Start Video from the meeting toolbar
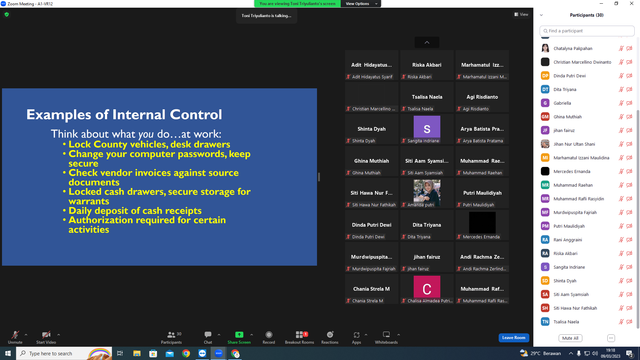 46,337
